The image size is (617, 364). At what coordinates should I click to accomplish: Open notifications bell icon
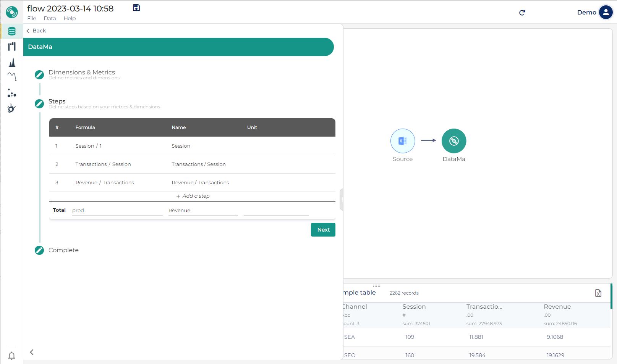click(12, 356)
